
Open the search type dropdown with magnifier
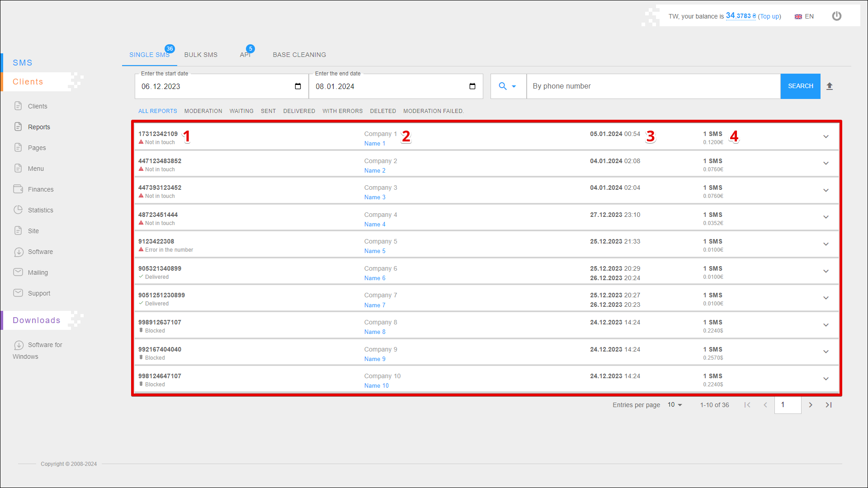click(507, 86)
